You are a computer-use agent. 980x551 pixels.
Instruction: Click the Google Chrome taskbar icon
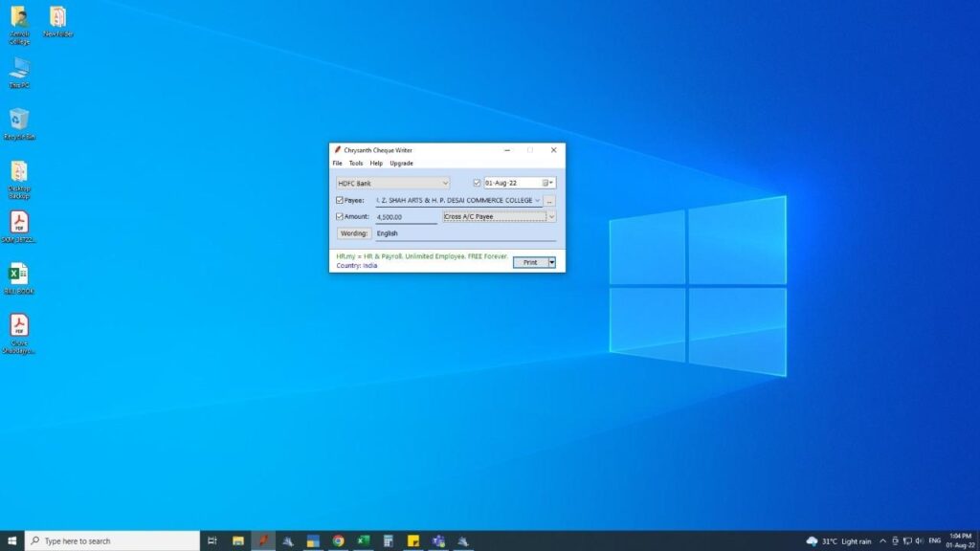[x=338, y=540]
